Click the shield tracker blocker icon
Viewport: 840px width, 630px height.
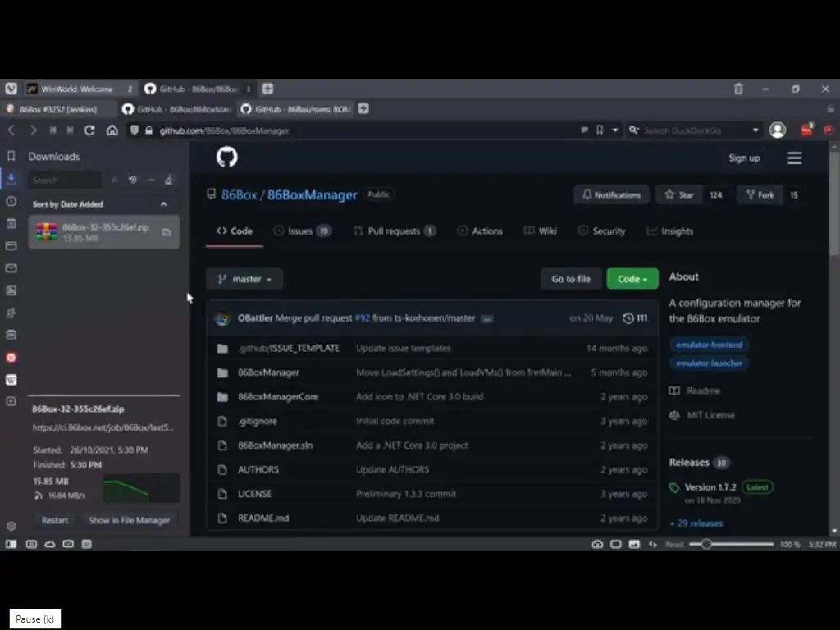click(135, 130)
